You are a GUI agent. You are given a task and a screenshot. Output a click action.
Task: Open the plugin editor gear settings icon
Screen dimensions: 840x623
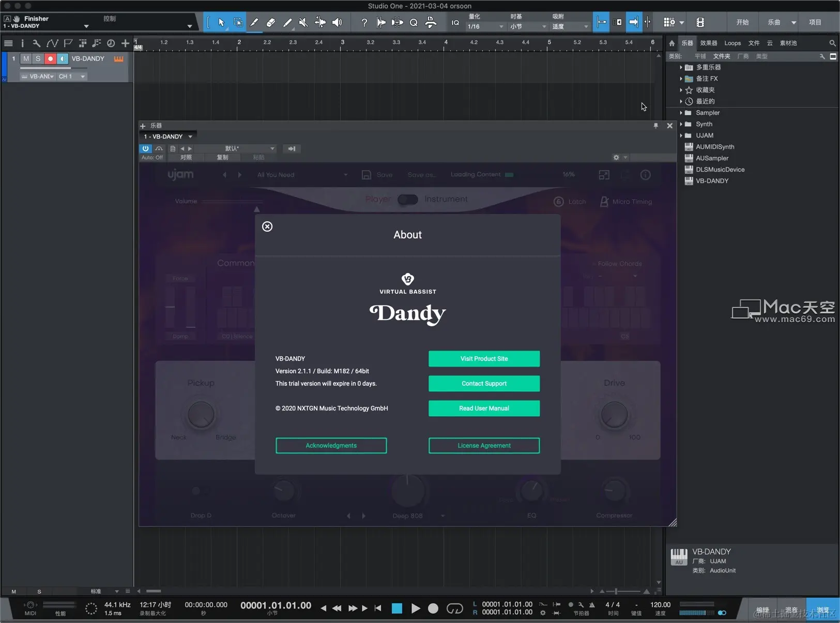[x=616, y=157]
